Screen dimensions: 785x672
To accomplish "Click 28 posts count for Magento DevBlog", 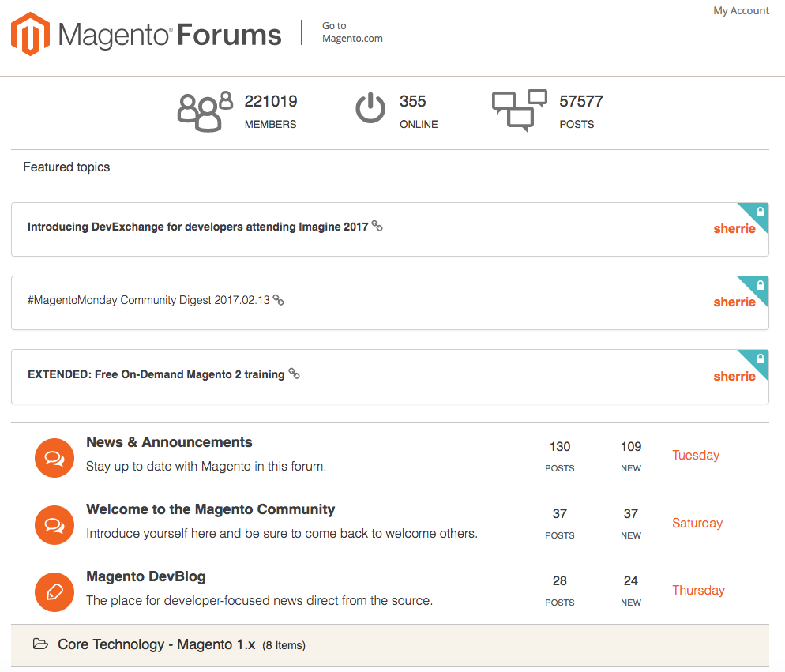I will coord(560,581).
